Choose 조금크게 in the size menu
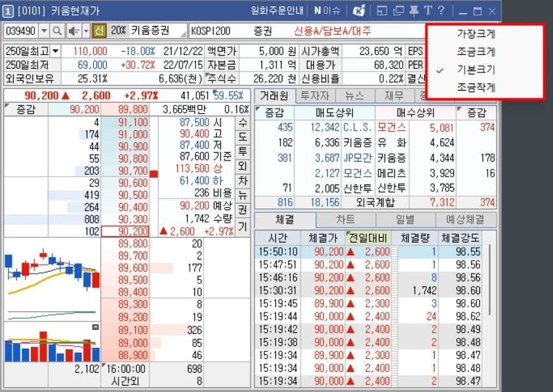This screenshot has height=392, width=553. point(476,52)
